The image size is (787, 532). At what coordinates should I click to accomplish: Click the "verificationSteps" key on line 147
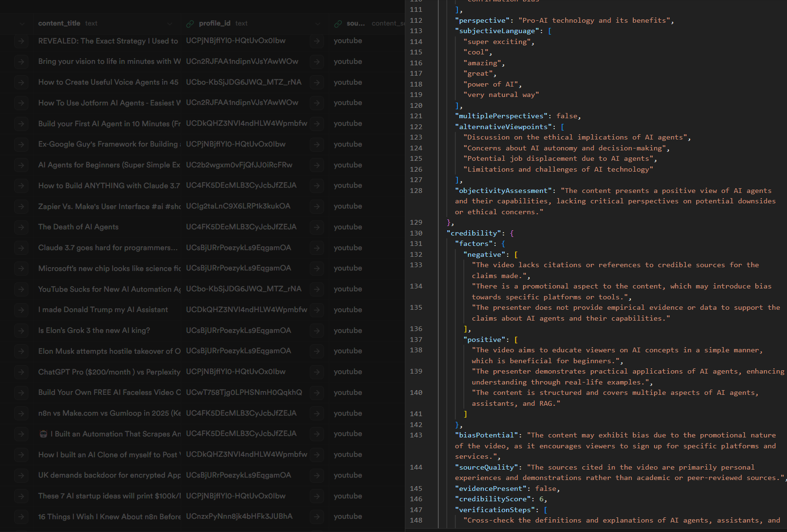tap(495, 510)
